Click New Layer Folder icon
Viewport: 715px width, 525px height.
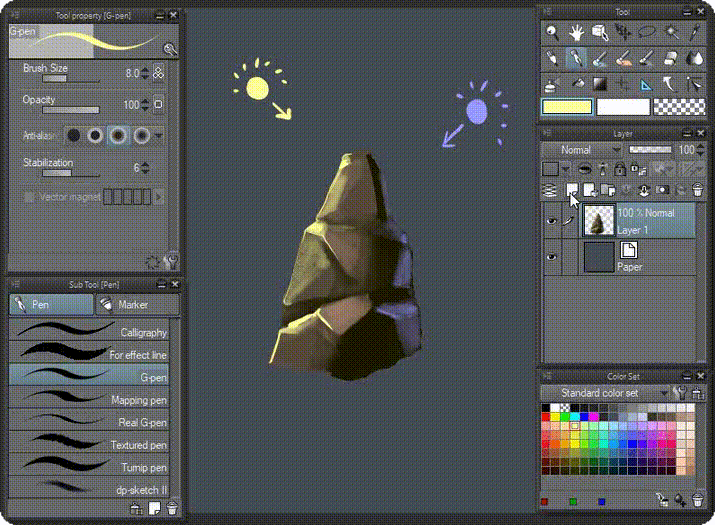(x=608, y=190)
